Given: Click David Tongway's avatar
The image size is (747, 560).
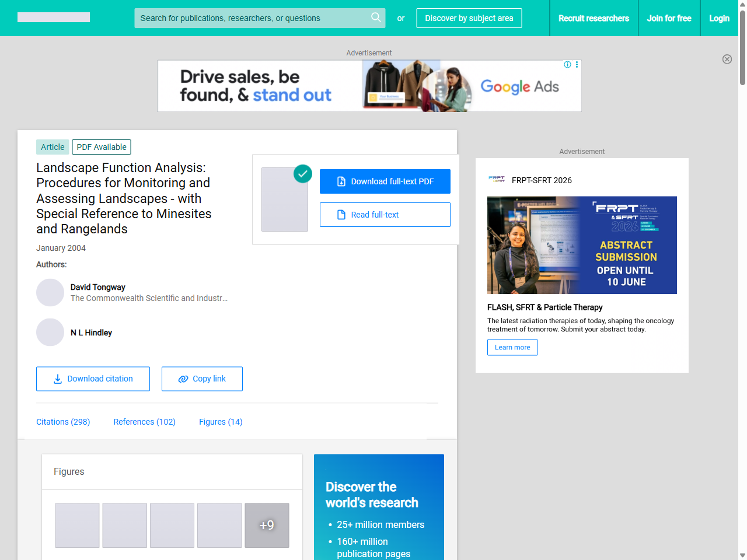Looking at the screenshot, I should point(50,293).
